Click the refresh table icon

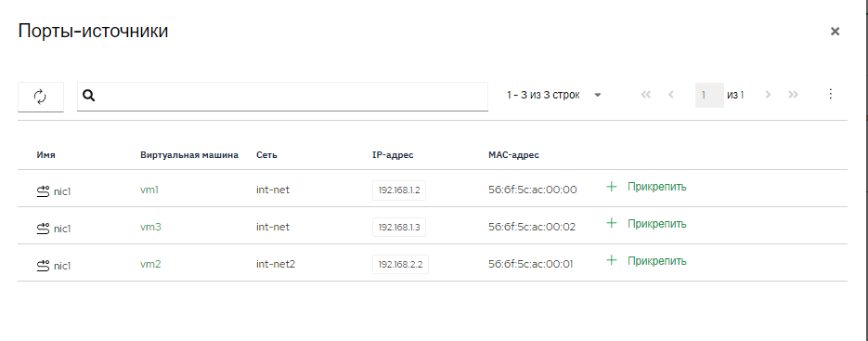point(41,97)
